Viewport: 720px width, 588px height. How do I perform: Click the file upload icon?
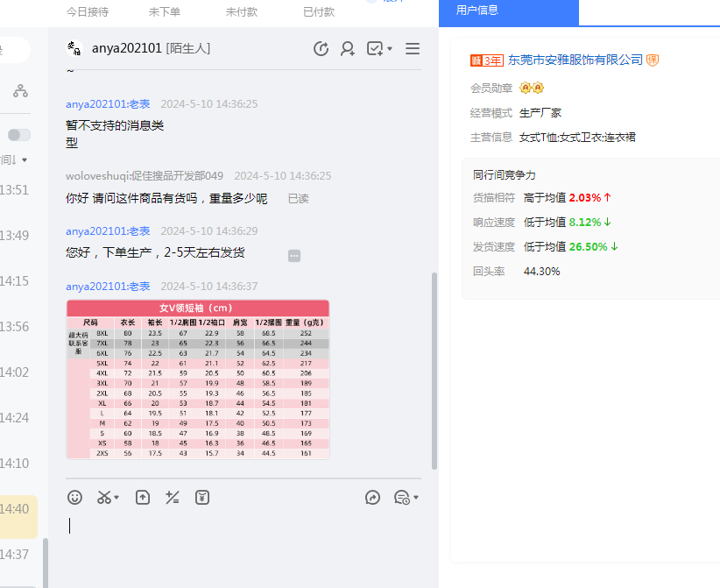pos(143,497)
